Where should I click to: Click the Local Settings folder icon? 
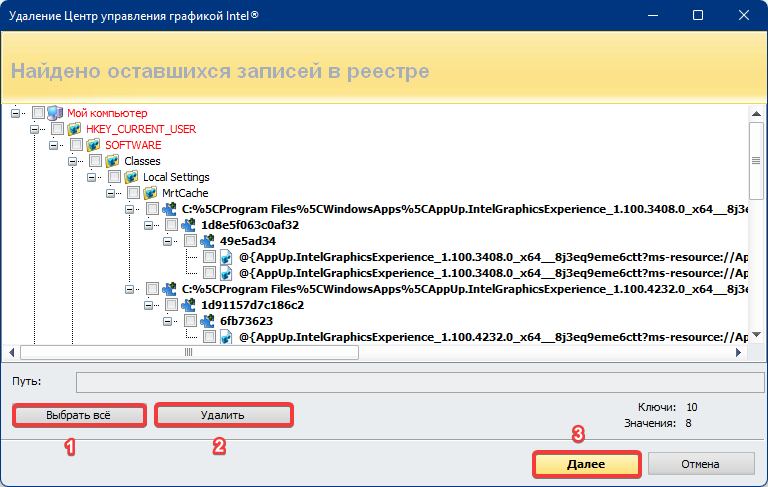(x=131, y=177)
